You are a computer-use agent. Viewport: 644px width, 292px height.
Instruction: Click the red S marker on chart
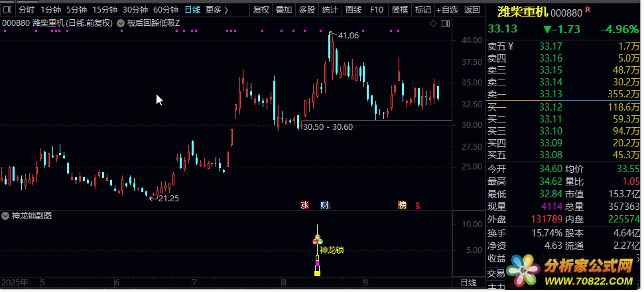pyautogui.click(x=418, y=205)
